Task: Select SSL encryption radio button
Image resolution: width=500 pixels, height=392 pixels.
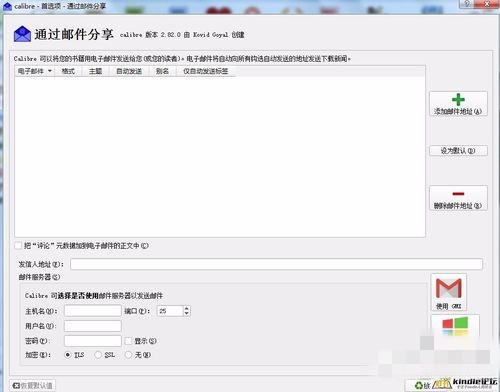Action: (x=98, y=355)
